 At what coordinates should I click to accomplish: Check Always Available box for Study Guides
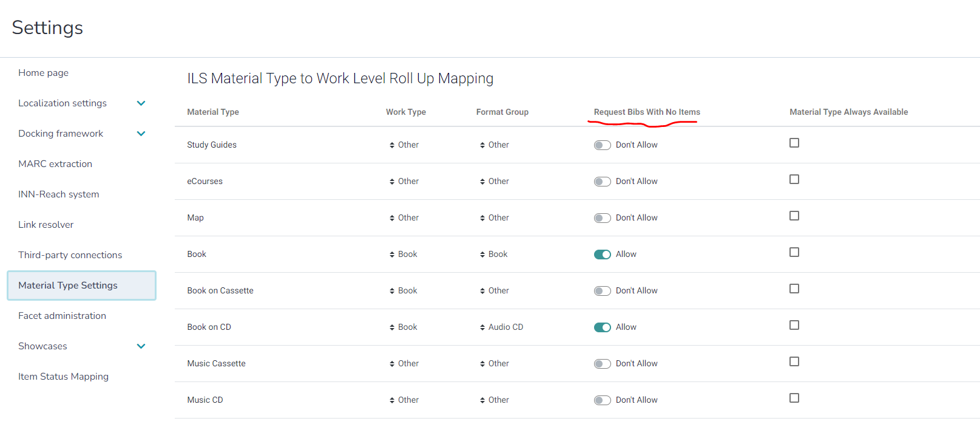[794, 143]
